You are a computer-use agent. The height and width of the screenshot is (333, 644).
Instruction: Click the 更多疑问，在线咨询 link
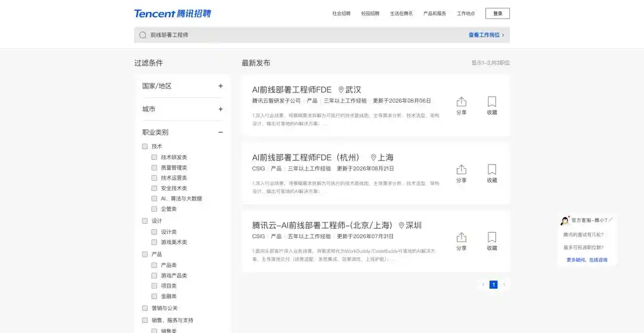pos(587,260)
